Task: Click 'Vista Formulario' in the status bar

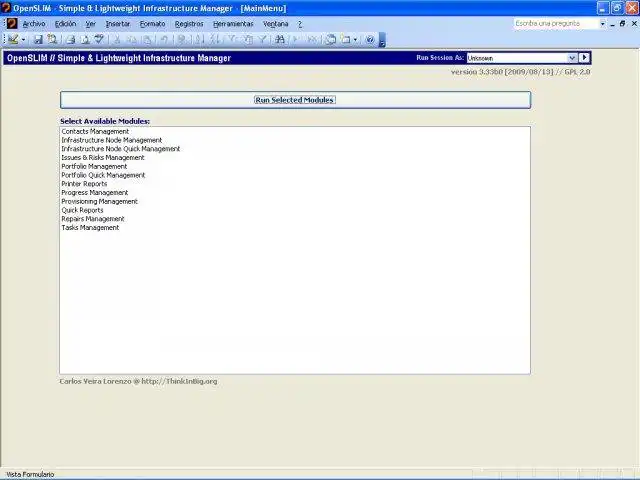Action: click(30, 474)
